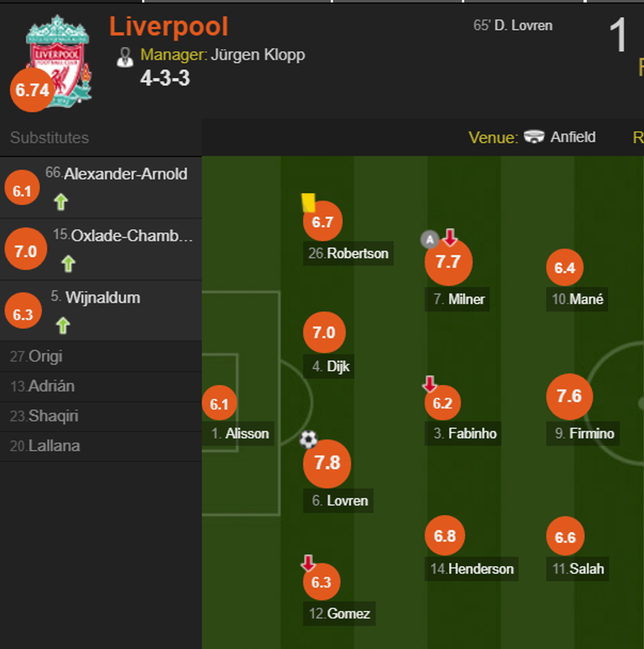Click Henderson's name label
This screenshot has width=644, height=649.
[471, 569]
